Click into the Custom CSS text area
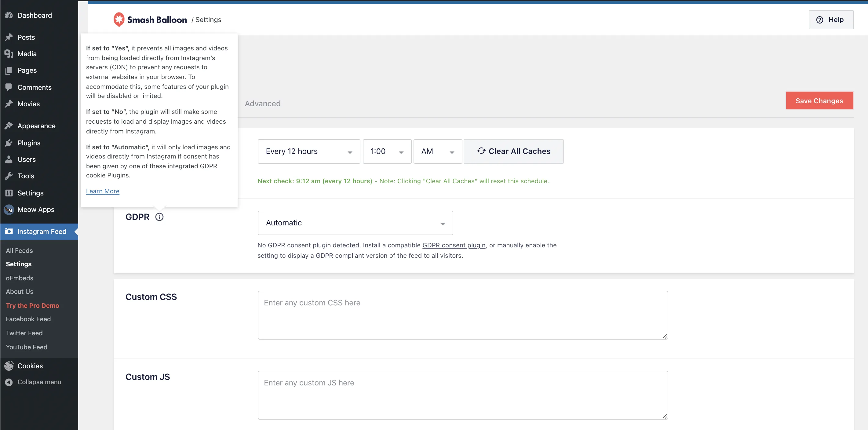The image size is (868, 430). pos(462,315)
